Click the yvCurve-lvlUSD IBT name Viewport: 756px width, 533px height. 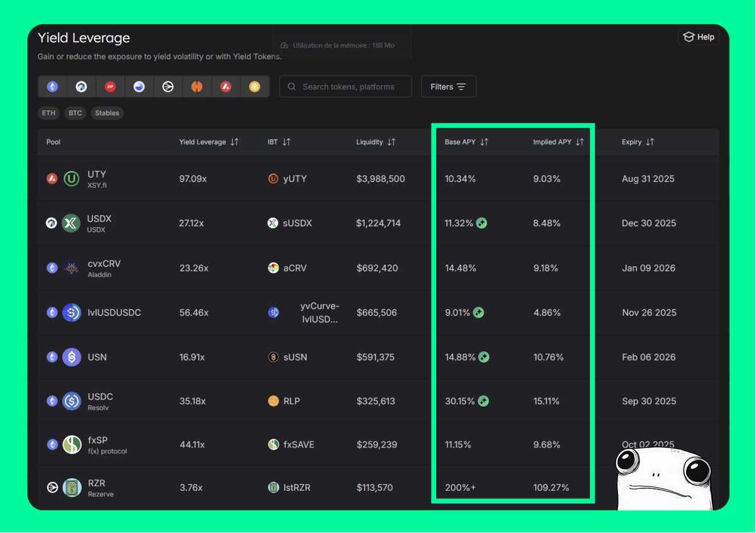pos(319,312)
